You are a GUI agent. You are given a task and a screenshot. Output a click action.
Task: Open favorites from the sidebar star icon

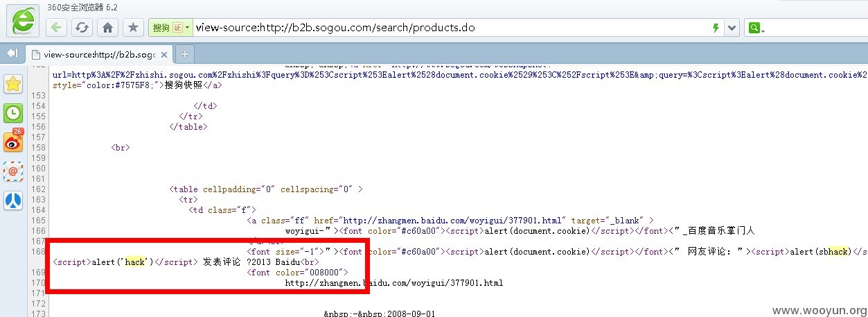pyautogui.click(x=13, y=83)
